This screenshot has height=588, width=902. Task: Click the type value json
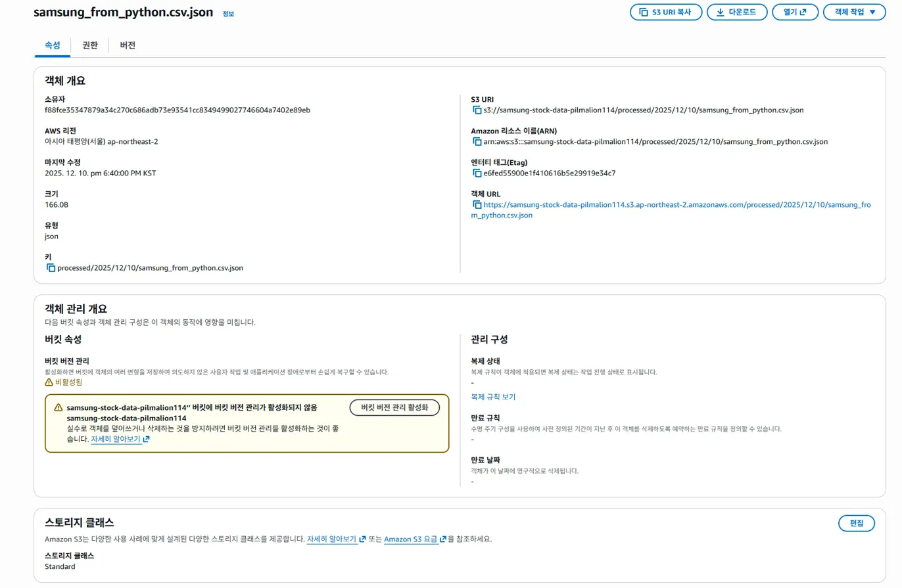pos(51,237)
